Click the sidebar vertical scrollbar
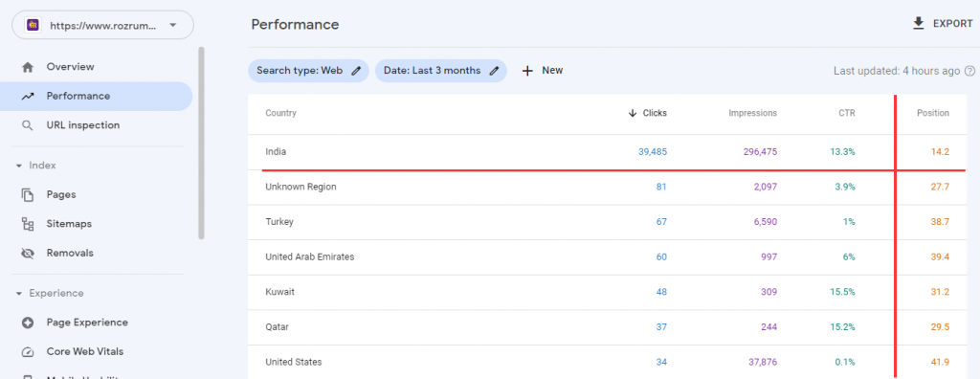Image resolution: width=980 pixels, height=379 pixels. (x=201, y=144)
